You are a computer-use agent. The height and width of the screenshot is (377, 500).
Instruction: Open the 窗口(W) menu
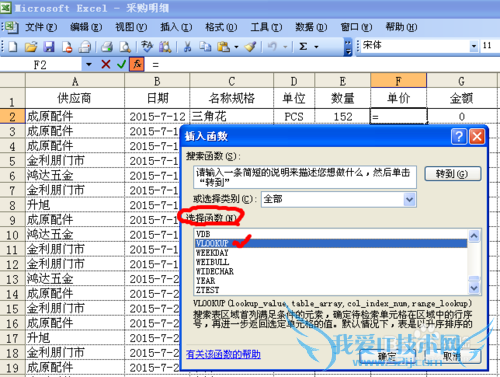click(356, 27)
